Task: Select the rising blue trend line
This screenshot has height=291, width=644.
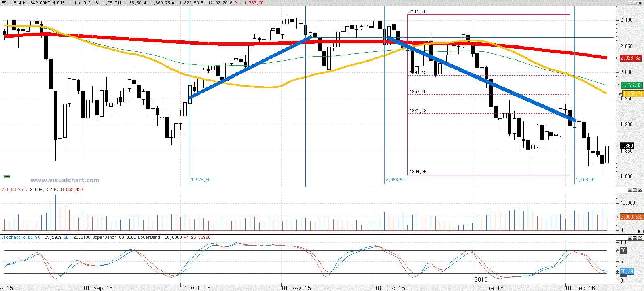Action: [x=250, y=67]
